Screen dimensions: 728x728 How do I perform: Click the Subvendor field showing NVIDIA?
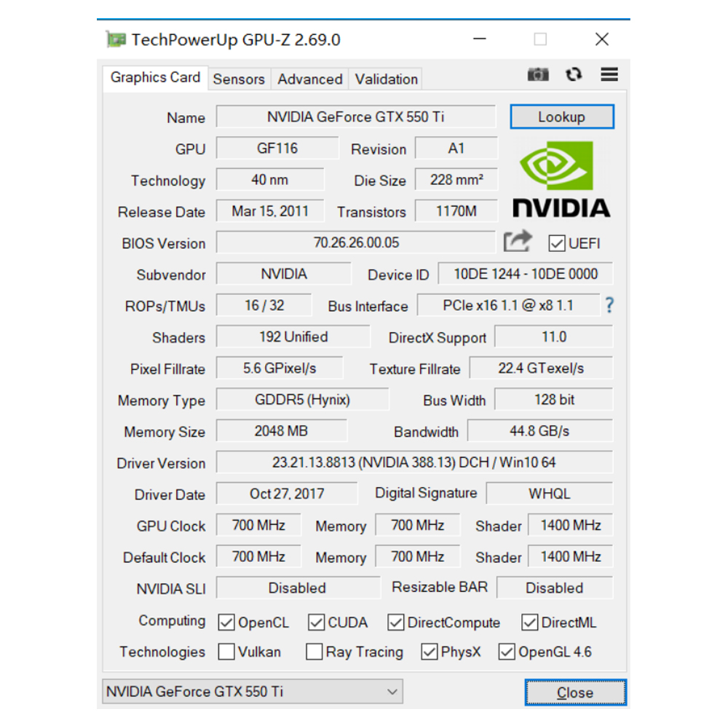(x=284, y=274)
